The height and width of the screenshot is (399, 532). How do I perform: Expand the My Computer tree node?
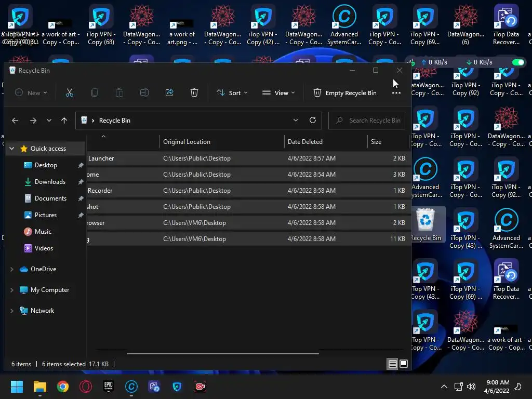pyautogui.click(x=12, y=290)
